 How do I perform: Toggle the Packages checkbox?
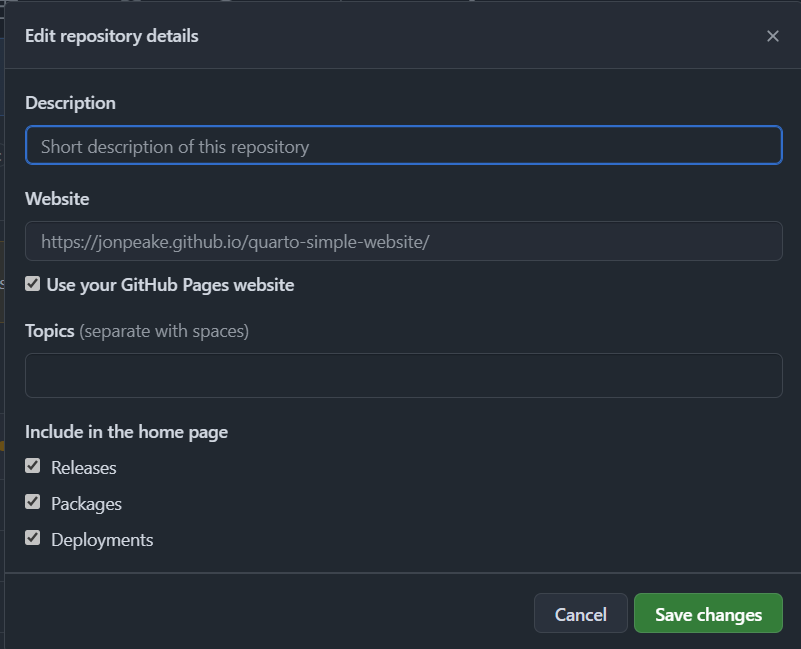(33, 501)
